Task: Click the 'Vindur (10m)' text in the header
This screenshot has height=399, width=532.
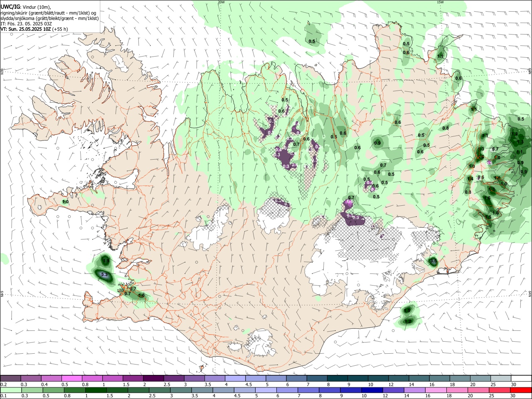Action: 37,7
